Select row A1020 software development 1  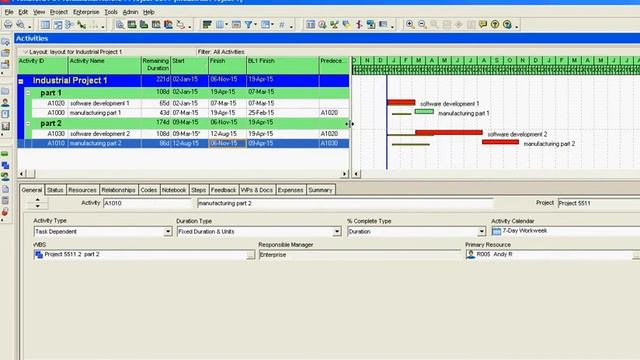183,104
